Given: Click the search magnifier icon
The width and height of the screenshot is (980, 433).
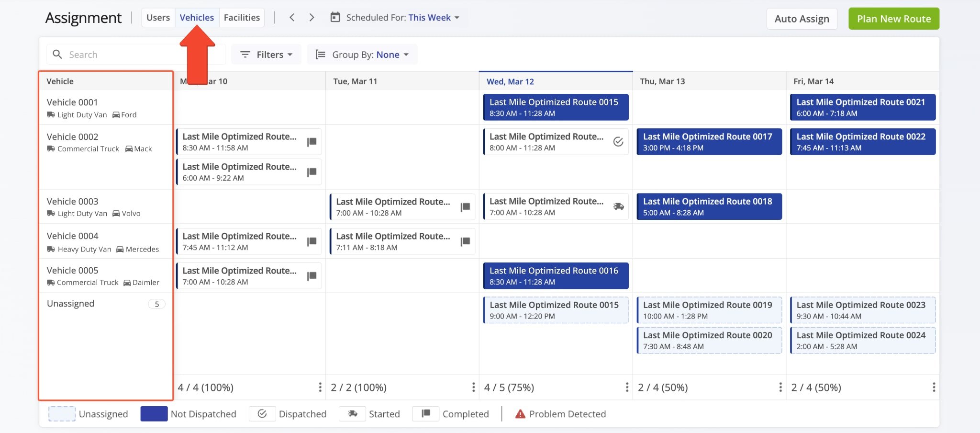Looking at the screenshot, I should 57,54.
